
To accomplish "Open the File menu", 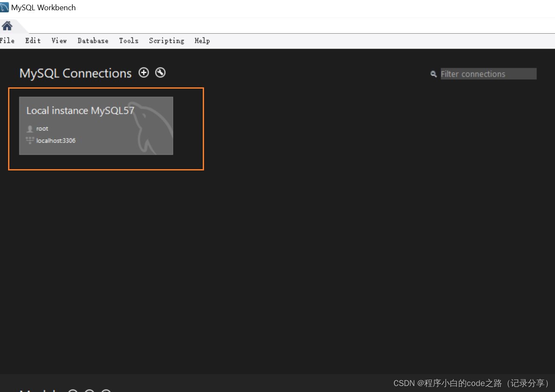I will [x=7, y=41].
